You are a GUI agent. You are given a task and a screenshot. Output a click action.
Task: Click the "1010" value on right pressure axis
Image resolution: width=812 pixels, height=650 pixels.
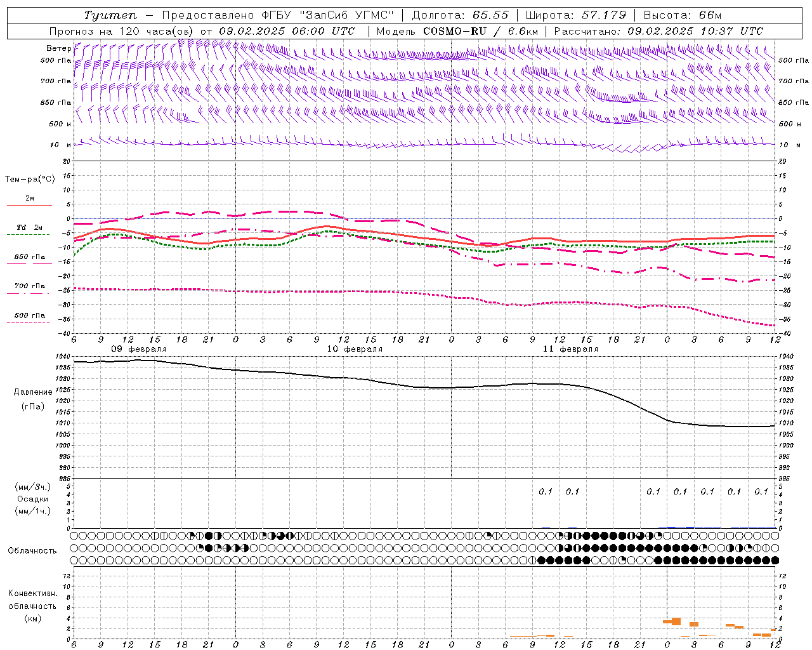[787, 423]
